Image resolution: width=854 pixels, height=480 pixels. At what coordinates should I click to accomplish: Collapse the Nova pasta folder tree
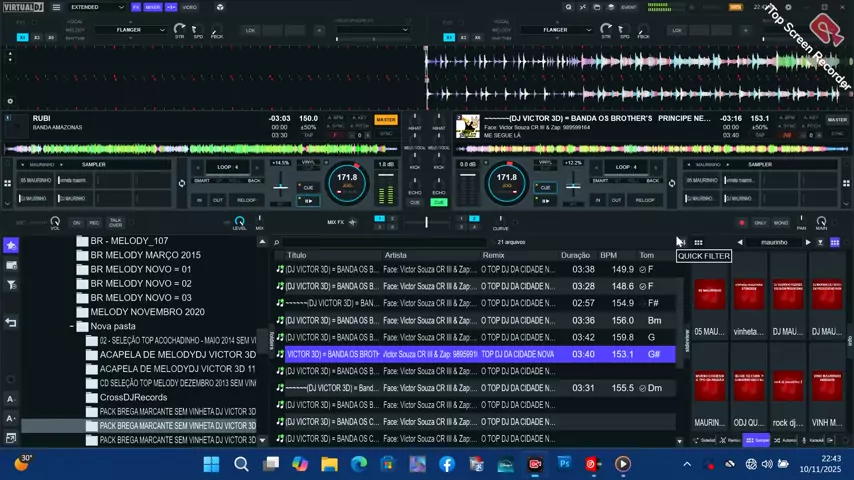pyautogui.click(x=72, y=326)
